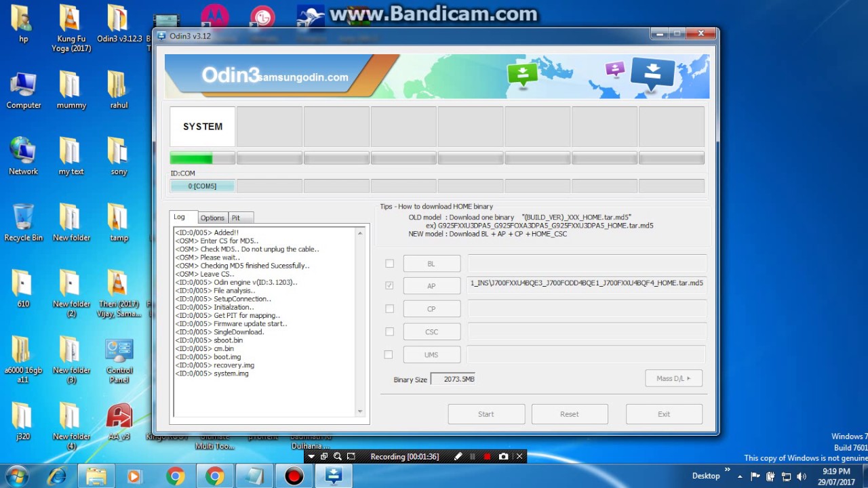
Task: Open the rahul folder
Action: 119,90
